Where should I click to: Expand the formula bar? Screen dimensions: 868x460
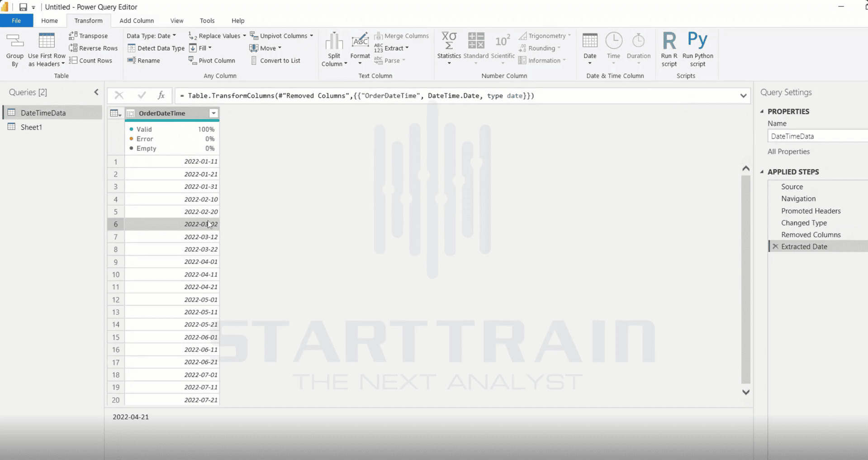pos(743,96)
